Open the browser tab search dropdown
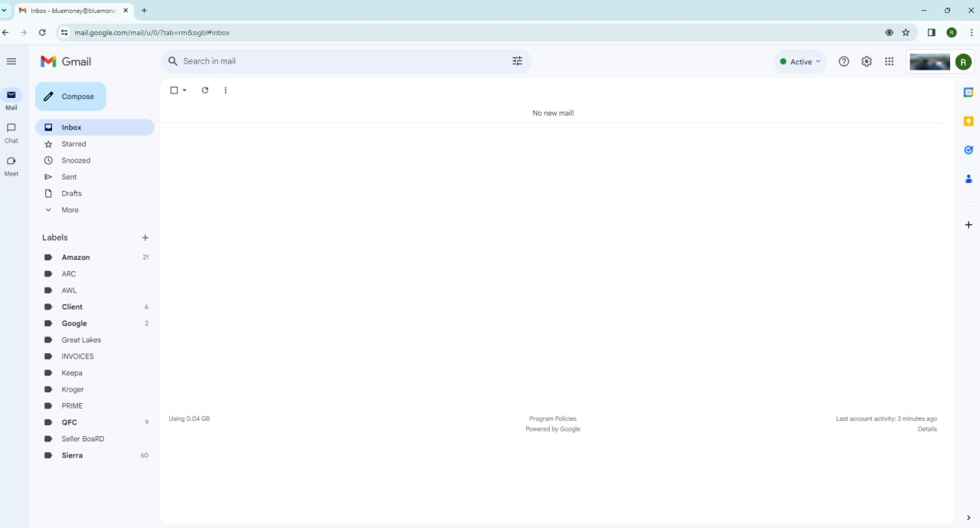This screenshot has height=528, width=980. point(5,11)
